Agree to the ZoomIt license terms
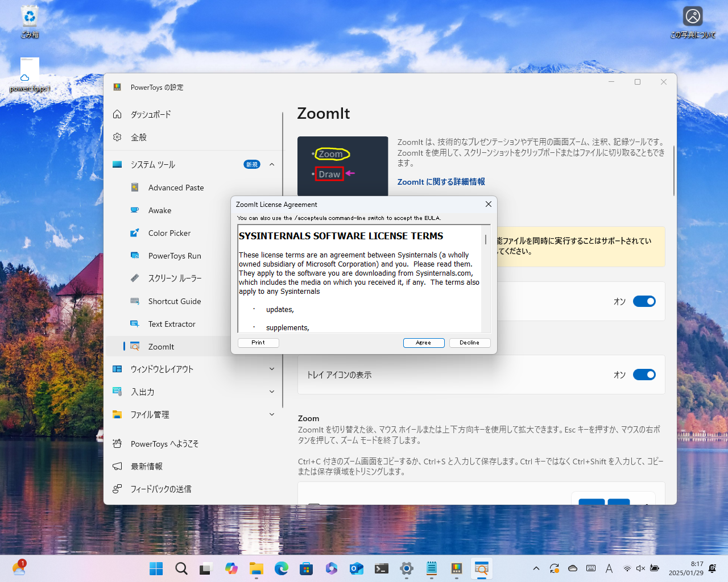The width and height of the screenshot is (728, 582). [423, 342]
